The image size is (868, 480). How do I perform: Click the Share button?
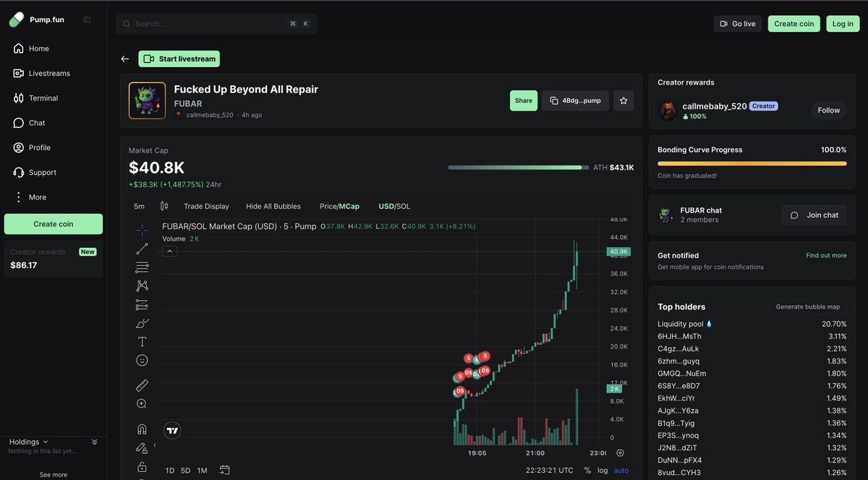click(x=524, y=100)
